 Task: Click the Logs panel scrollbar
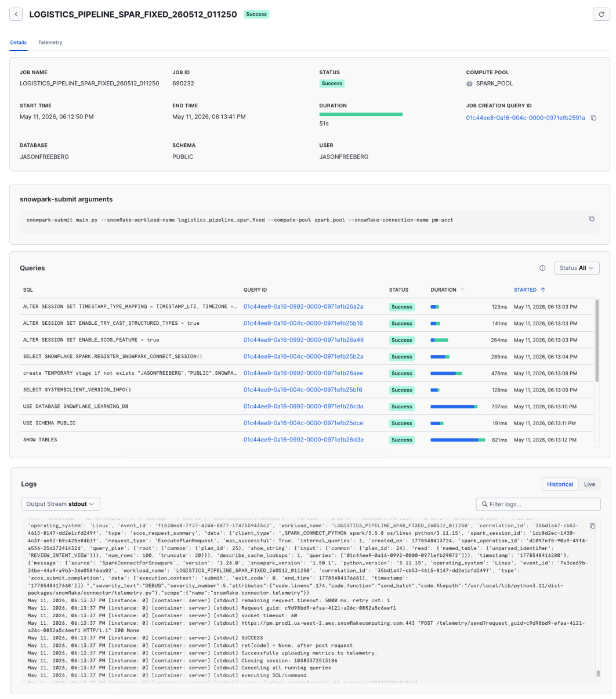598,673
